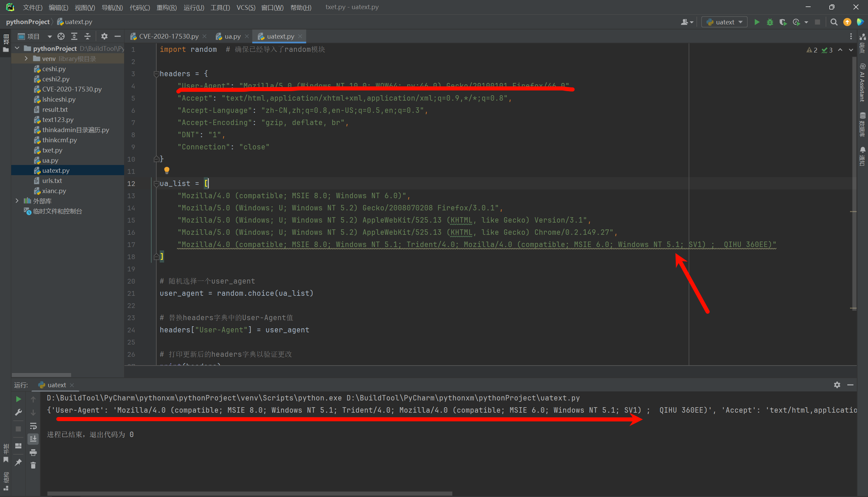
Task: Toggle soft-wrap in console output
Action: (33, 426)
